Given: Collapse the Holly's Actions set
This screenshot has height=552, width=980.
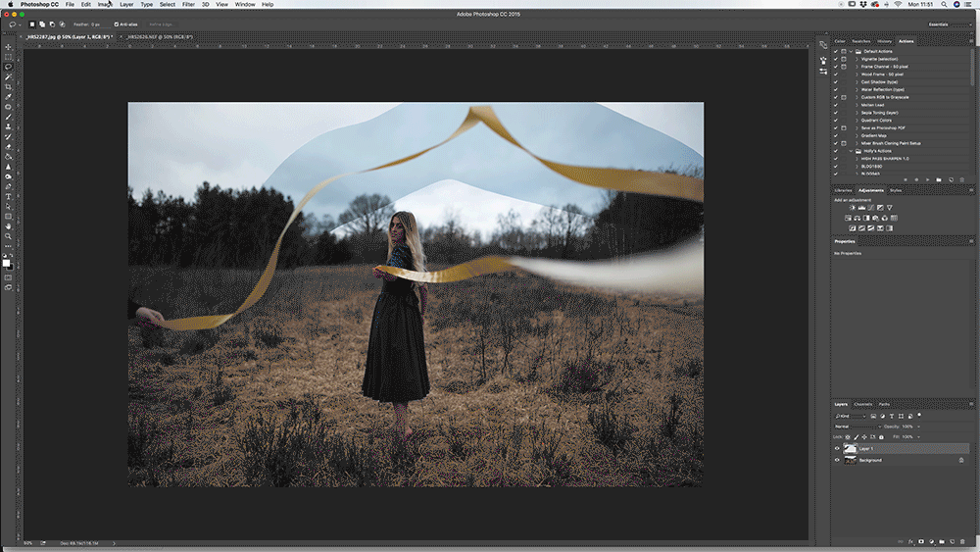Looking at the screenshot, I should coord(852,151).
